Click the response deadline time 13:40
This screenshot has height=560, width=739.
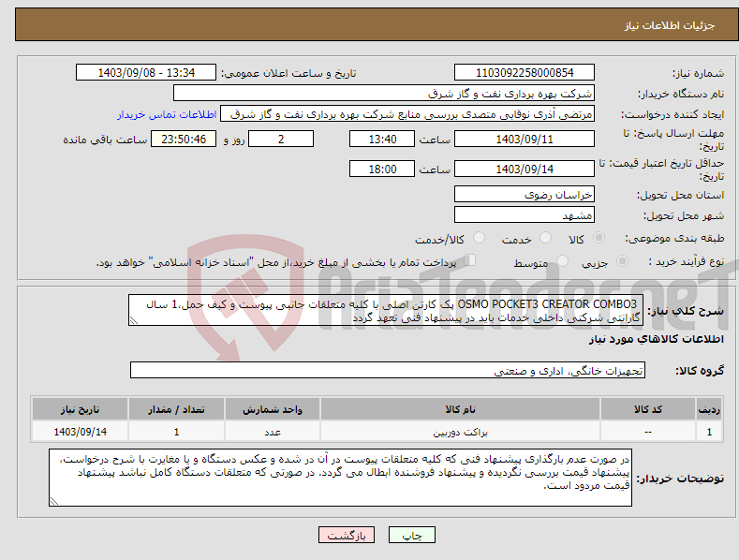(382, 139)
